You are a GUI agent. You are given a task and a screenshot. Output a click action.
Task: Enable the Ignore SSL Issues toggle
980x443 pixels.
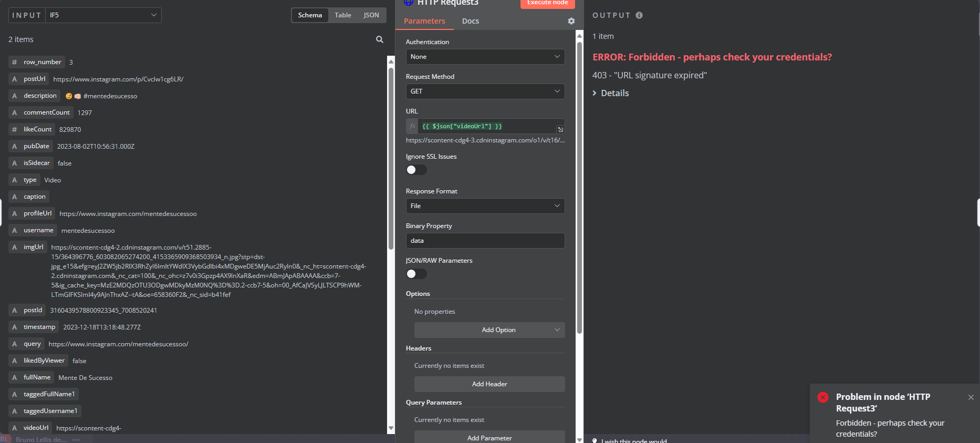(416, 170)
